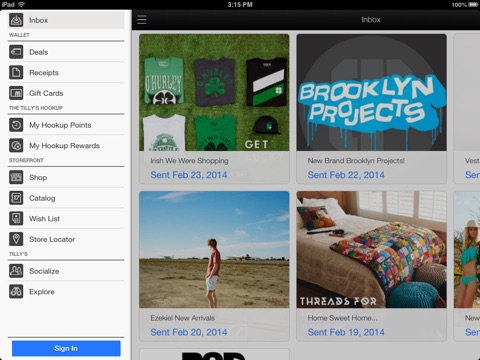Tap the 3:15 PM clock in status bar
Screen dimensions: 480x360
[240, 5]
